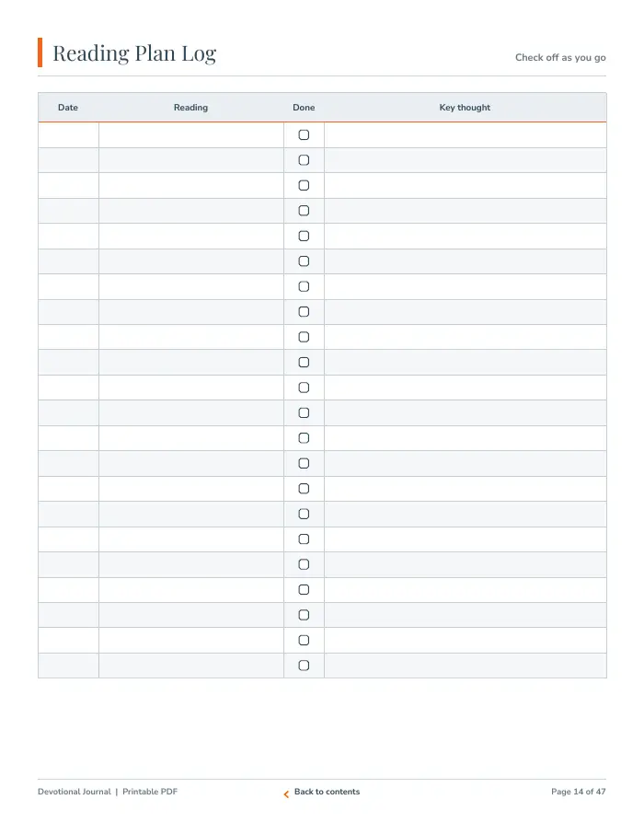
Task: Tick the second row Done checkbox
Action: (x=304, y=160)
